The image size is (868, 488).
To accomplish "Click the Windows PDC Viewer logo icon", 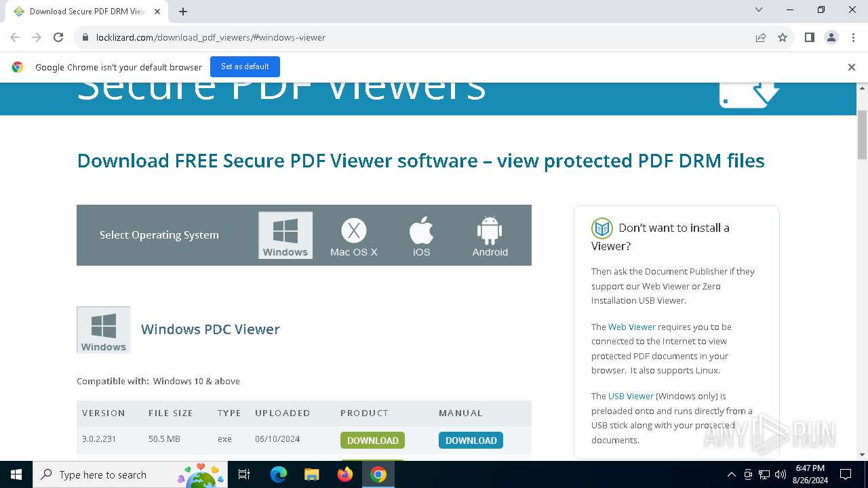I will tap(104, 330).
